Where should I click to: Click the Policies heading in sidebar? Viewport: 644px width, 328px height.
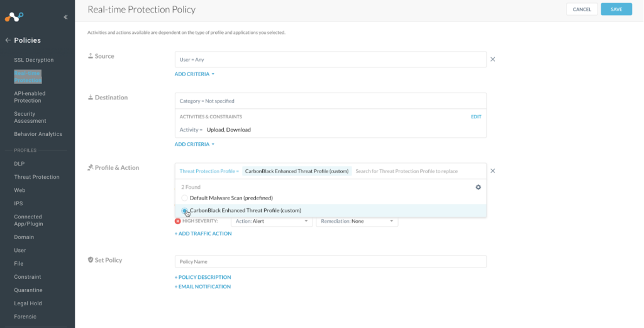point(28,40)
